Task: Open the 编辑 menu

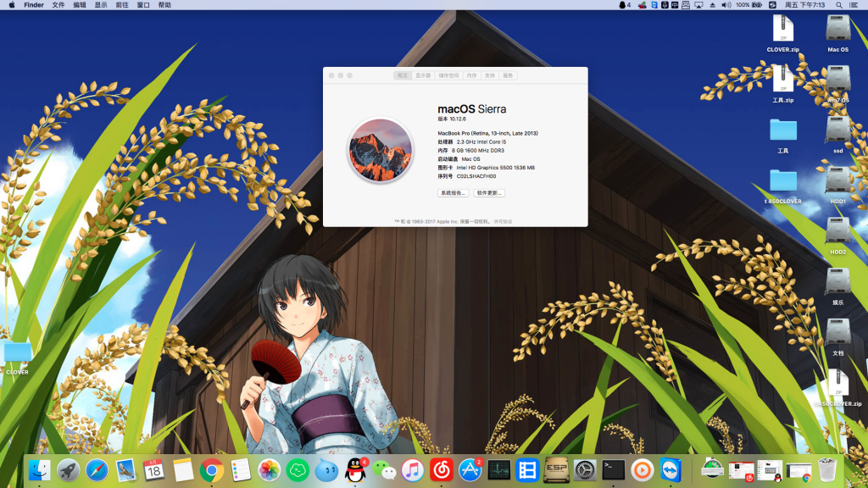Action: point(80,5)
